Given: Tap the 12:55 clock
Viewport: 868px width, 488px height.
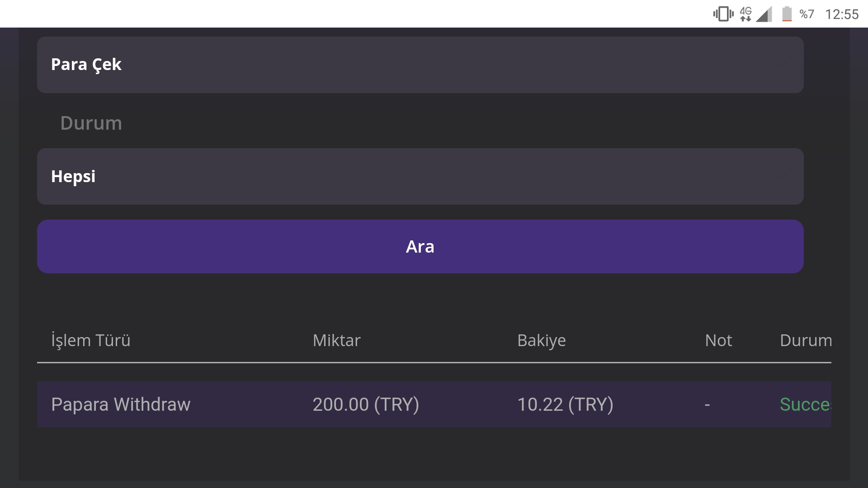Looking at the screenshot, I should pyautogui.click(x=842, y=14).
